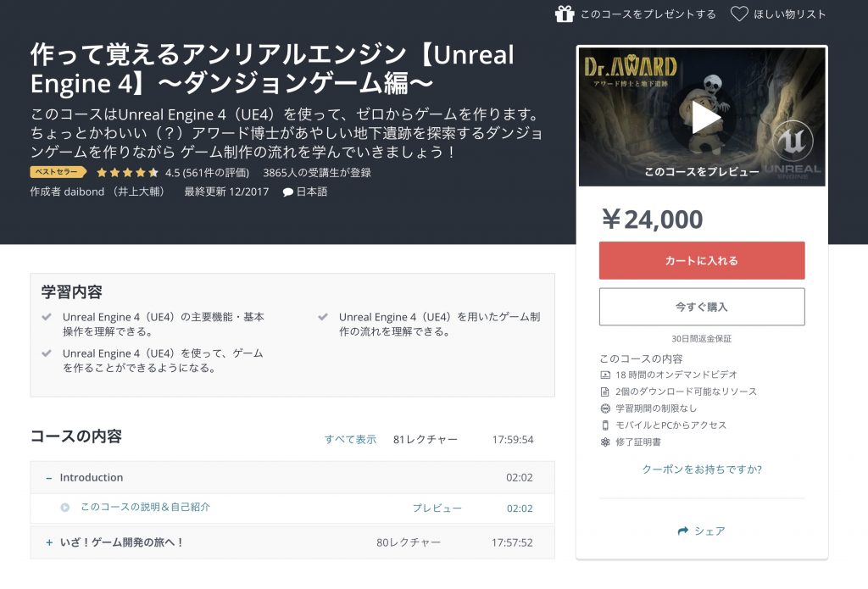This screenshot has height=589, width=868.
Task: Click the プレビュー link for the intro lecture
Action: point(437,508)
